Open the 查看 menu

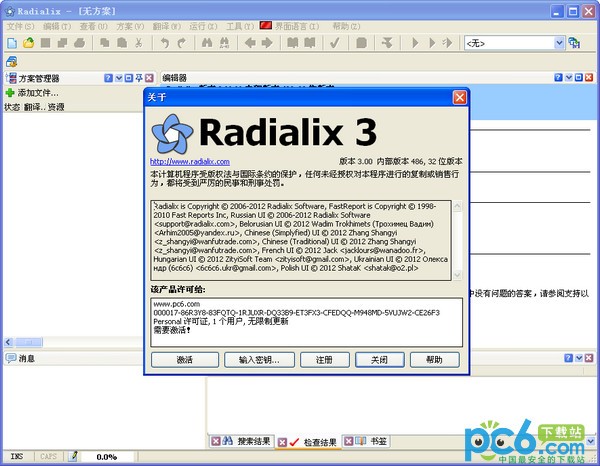click(93, 26)
